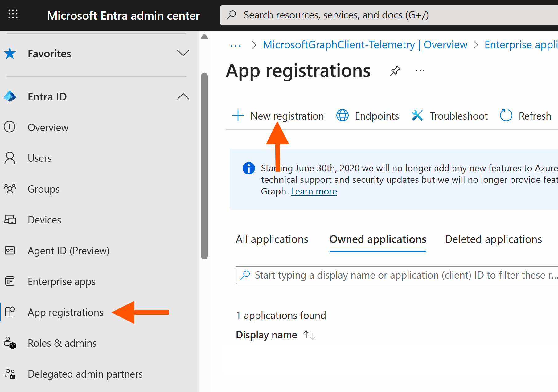This screenshot has width=558, height=392.
Task: Expand the Favorites section chevron
Action: 183,53
